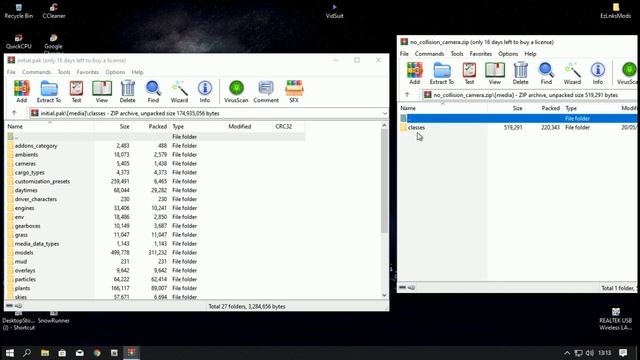
Task: Select VidSuit desktop icon
Action: coord(334,11)
